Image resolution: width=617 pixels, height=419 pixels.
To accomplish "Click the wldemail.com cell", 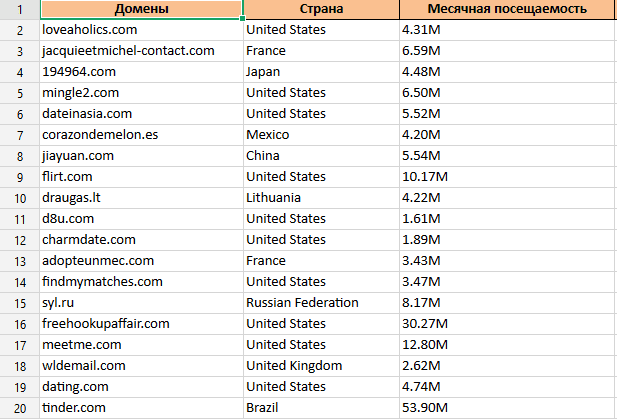I will pos(141,365).
